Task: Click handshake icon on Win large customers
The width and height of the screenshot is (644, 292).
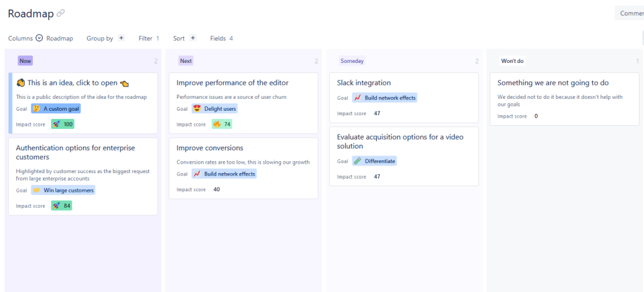Action: (x=37, y=190)
